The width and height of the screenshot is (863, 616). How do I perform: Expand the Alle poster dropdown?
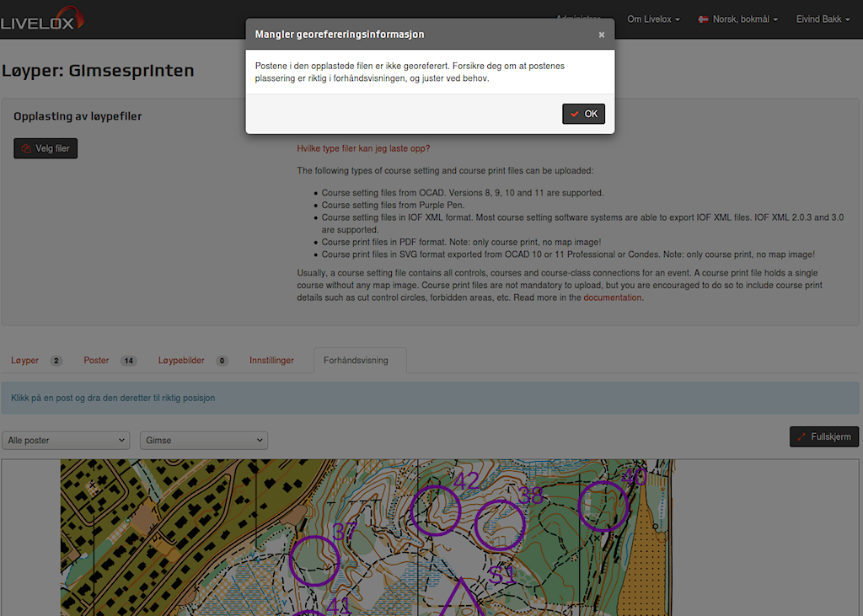[x=66, y=441]
